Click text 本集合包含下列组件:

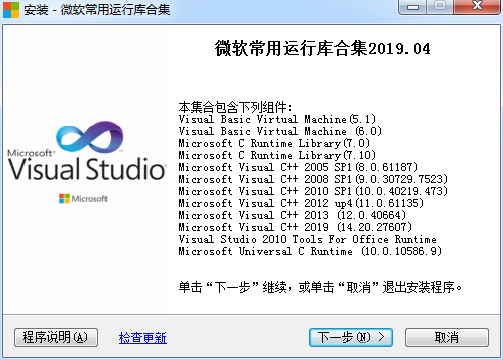pos(235,107)
